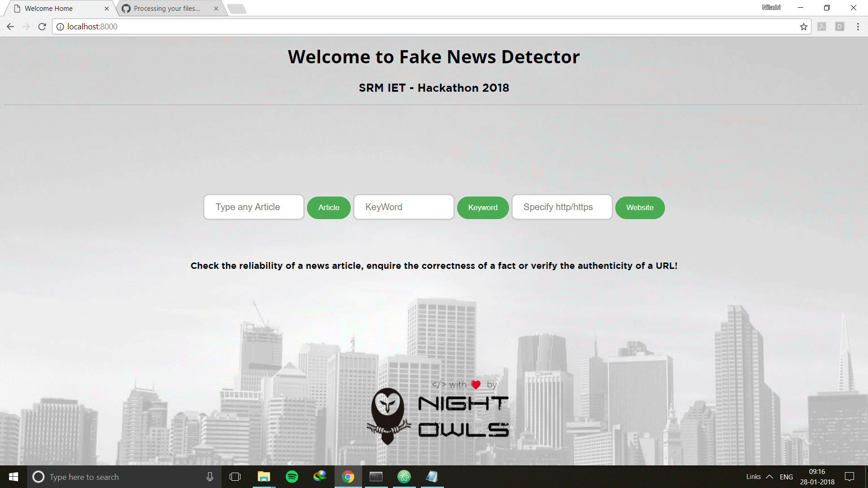The image size is (868, 488).
Task: Bookmark page with star icon
Action: click(803, 27)
